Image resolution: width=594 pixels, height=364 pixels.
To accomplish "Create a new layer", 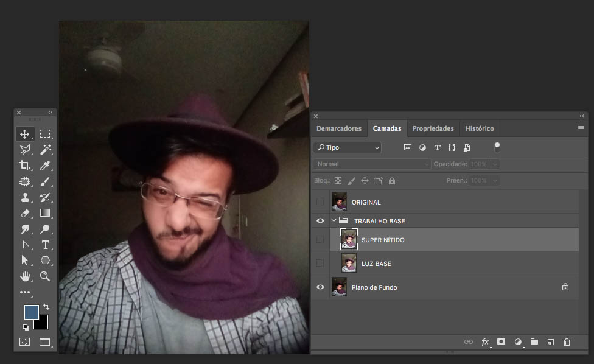I will click(x=550, y=342).
